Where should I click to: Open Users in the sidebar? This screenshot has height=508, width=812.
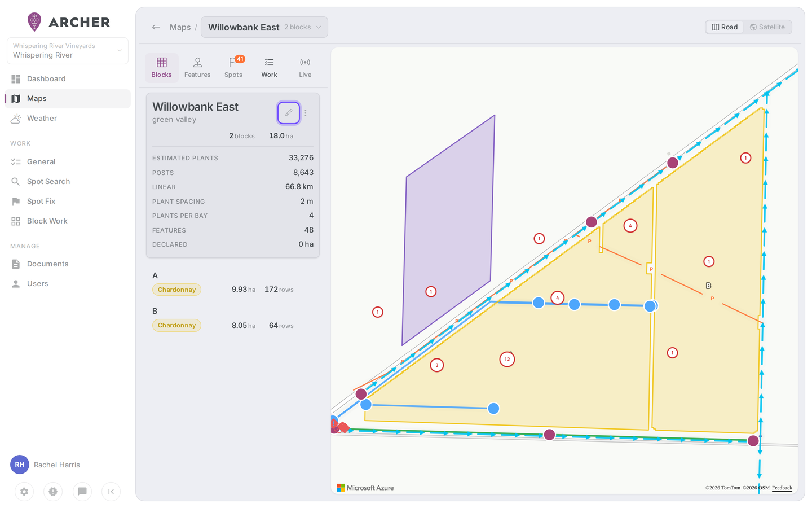coord(68,284)
